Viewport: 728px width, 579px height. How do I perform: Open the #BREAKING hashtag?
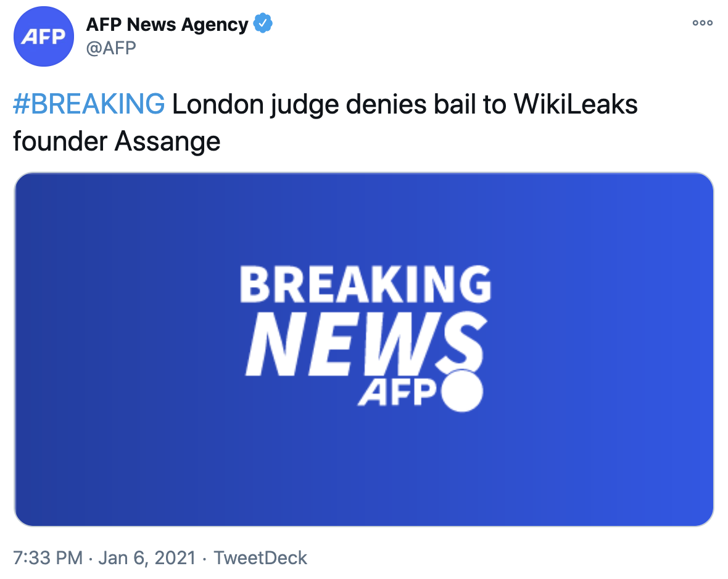89,105
